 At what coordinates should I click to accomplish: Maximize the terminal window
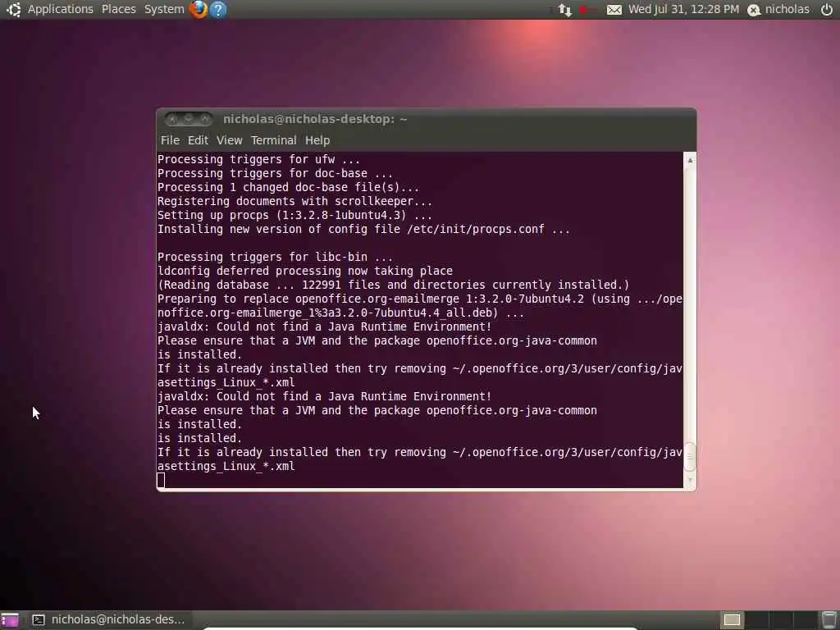click(204, 119)
